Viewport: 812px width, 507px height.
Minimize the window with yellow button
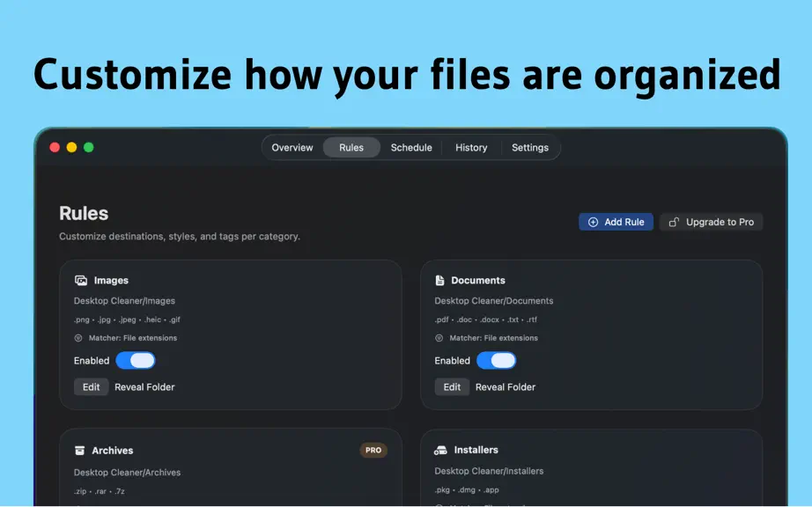(x=71, y=148)
